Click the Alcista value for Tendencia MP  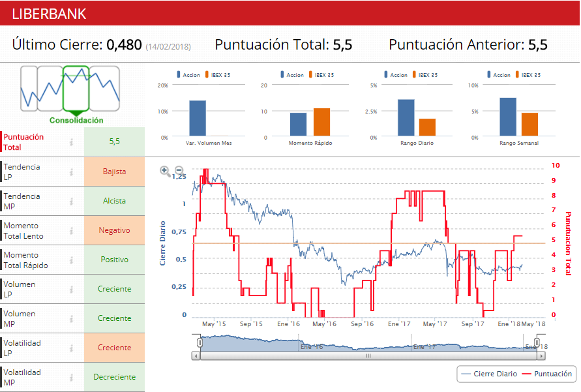(115, 201)
